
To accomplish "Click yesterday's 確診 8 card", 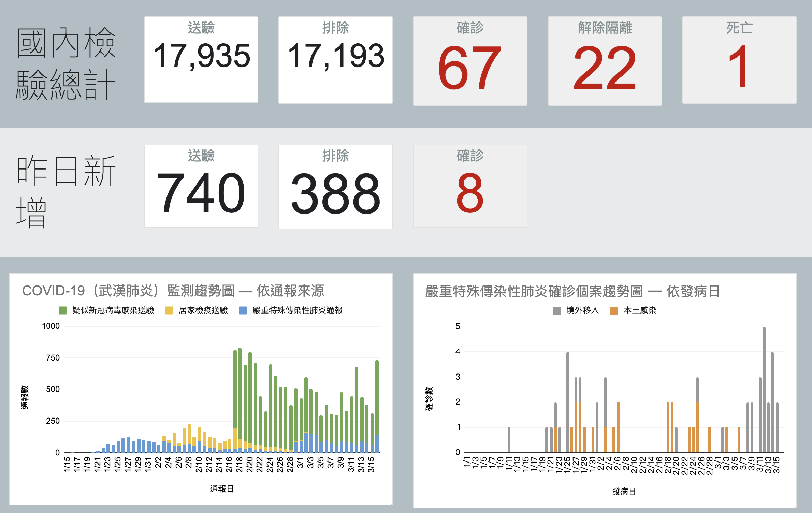I will [470, 186].
